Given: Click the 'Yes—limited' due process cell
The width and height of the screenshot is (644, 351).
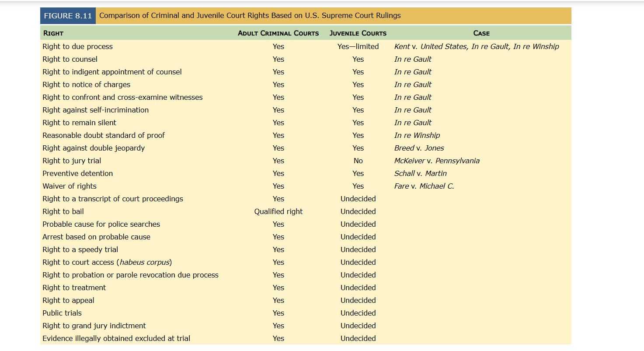Looking at the screenshot, I should [358, 46].
